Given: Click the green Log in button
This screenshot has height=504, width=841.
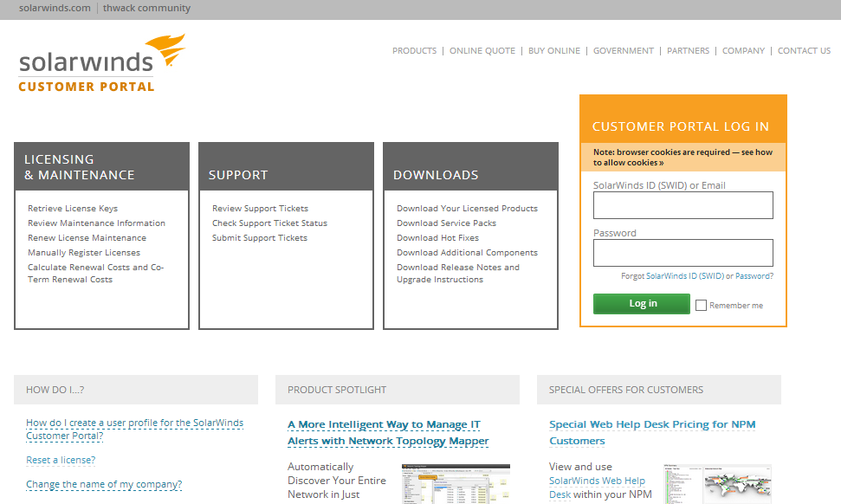Looking at the screenshot, I should click(642, 303).
